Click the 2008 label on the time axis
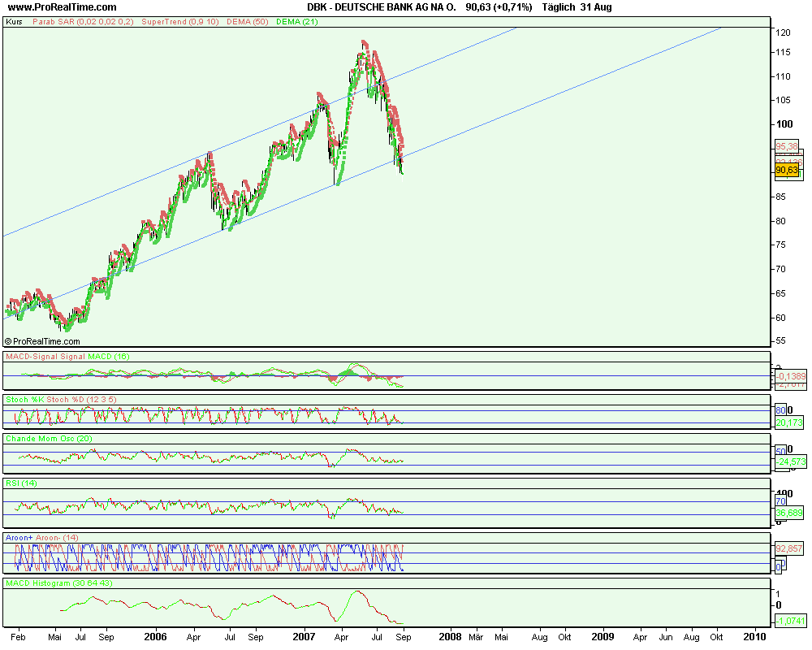 pos(452,639)
